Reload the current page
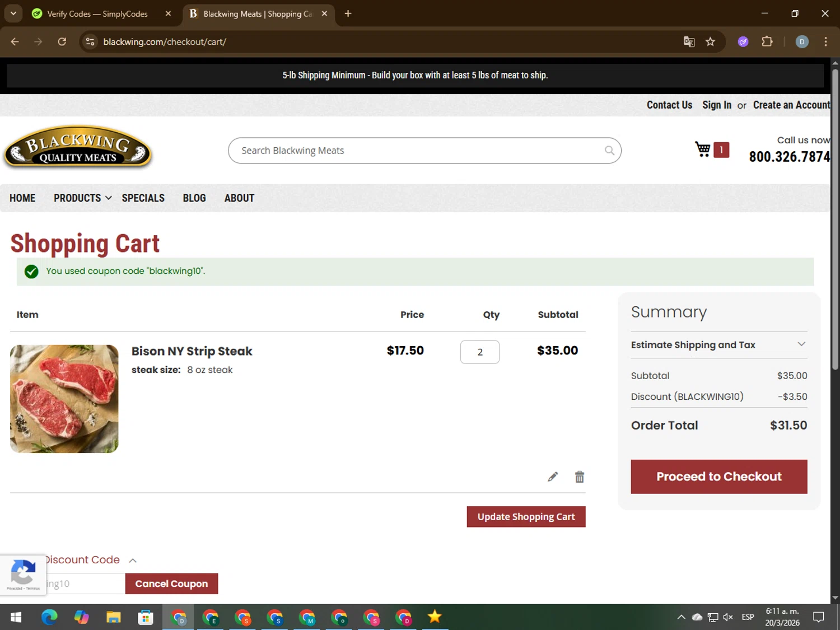Viewport: 840px width, 630px height. click(62, 41)
